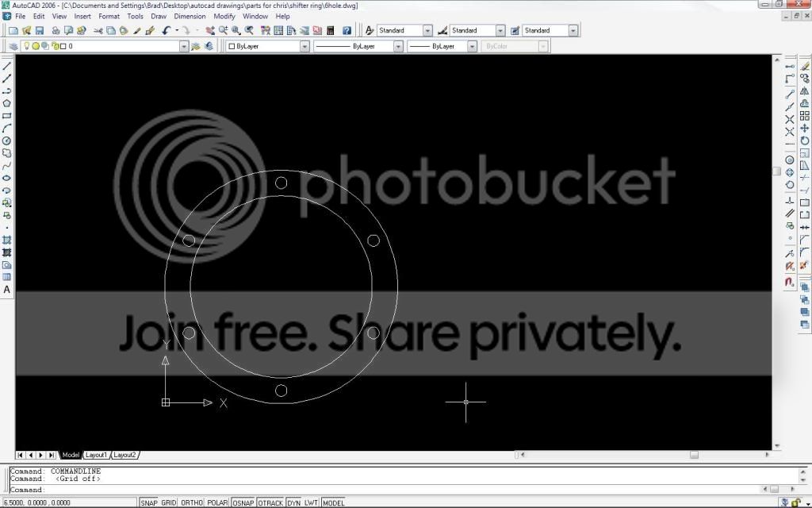Open the table style Standard dropdown
The height and width of the screenshot is (508, 812).
coord(573,31)
